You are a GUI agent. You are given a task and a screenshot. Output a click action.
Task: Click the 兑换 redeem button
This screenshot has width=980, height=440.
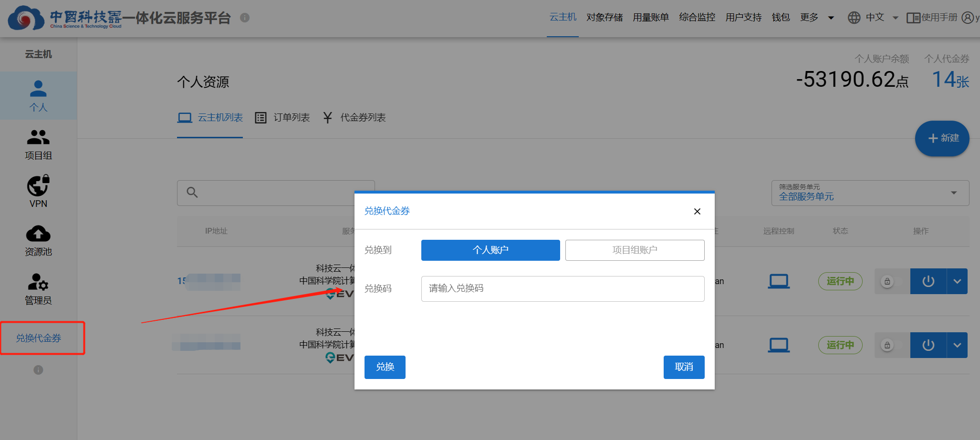click(x=385, y=367)
